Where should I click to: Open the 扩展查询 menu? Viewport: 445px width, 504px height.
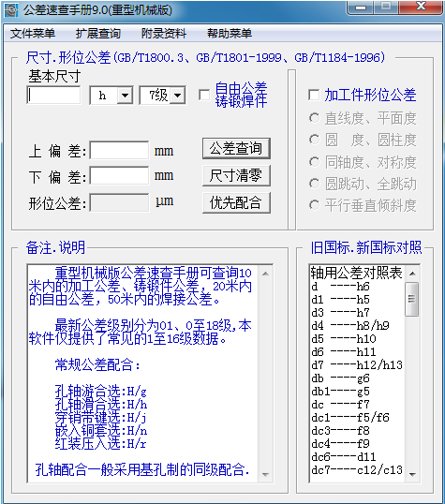pos(98,33)
